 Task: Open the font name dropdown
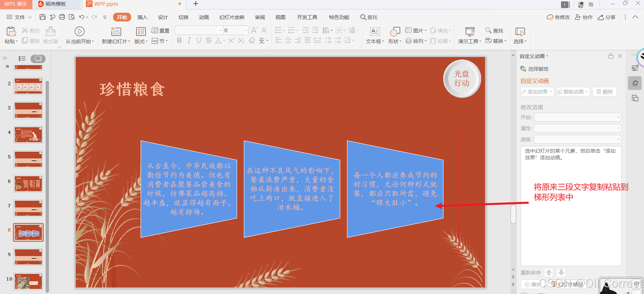221,30
